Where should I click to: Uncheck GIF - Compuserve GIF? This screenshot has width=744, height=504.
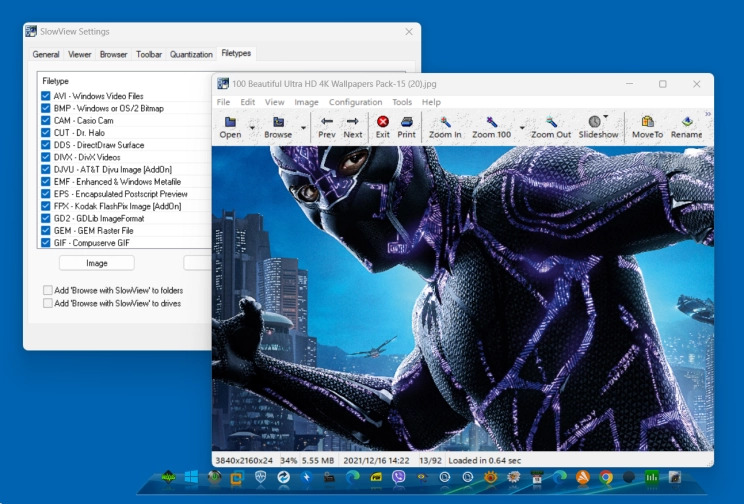coord(46,243)
